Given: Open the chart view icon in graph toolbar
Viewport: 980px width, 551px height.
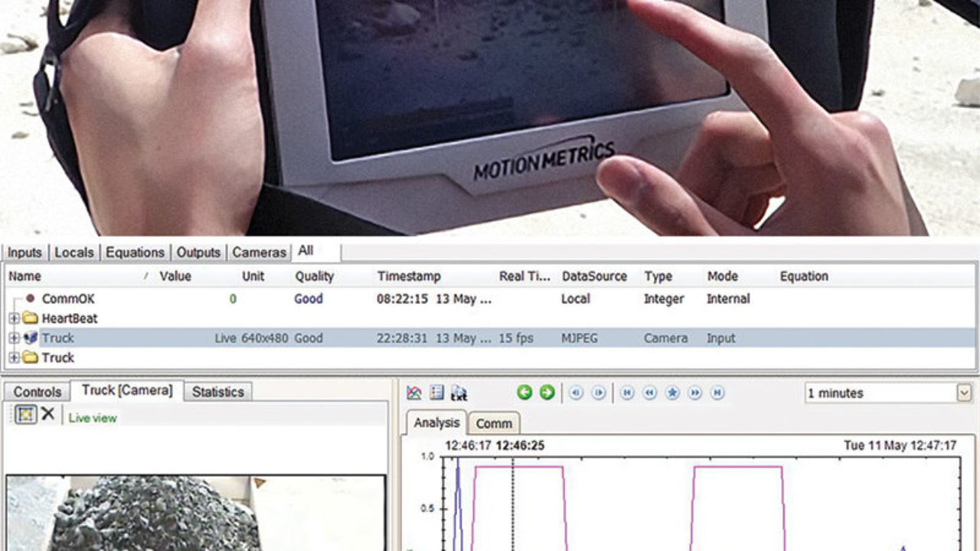Looking at the screenshot, I should pyautogui.click(x=414, y=393).
